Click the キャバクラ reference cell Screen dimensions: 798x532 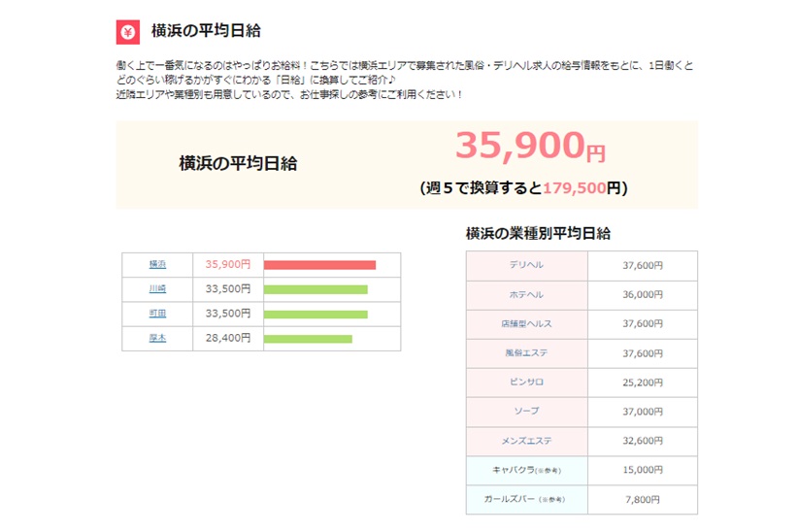point(526,470)
